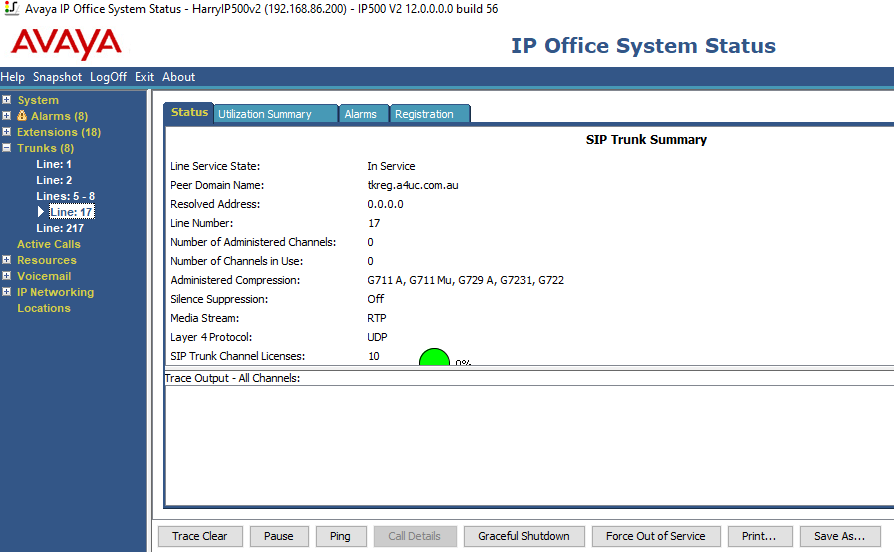Expand the Alarms (8) node
894x552 pixels.
point(6,116)
